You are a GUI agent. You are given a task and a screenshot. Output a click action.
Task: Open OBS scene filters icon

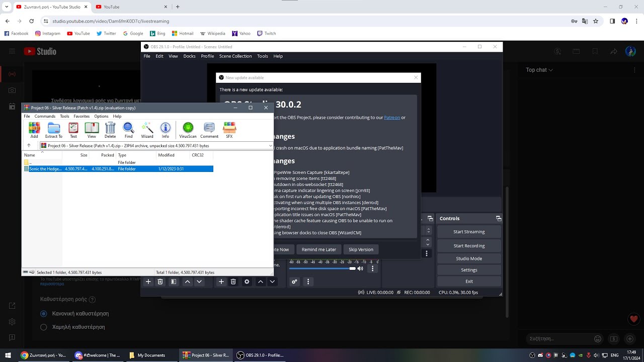click(x=174, y=282)
